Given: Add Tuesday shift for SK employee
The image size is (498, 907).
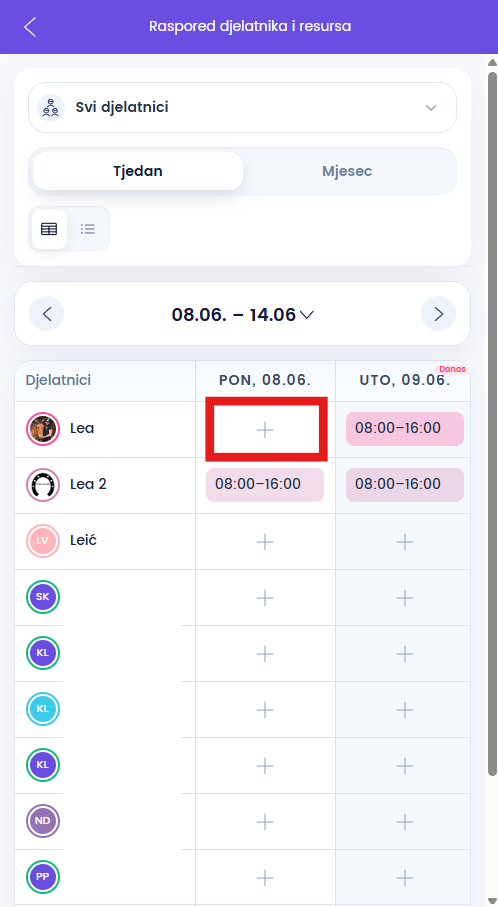Looking at the screenshot, I should (405, 598).
